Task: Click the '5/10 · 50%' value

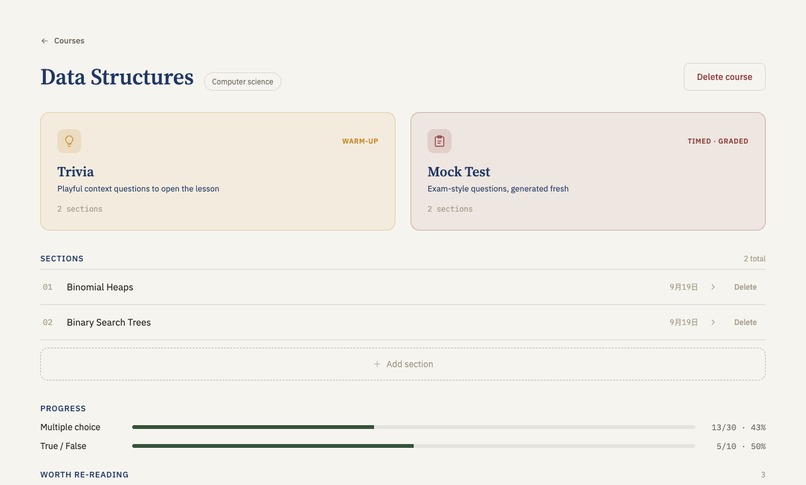Action: (x=741, y=446)
